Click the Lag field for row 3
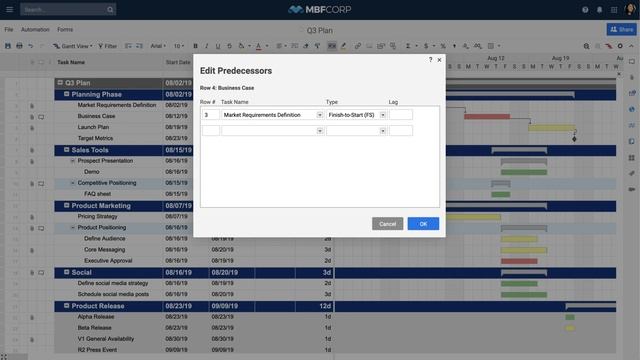 [401, 115]
